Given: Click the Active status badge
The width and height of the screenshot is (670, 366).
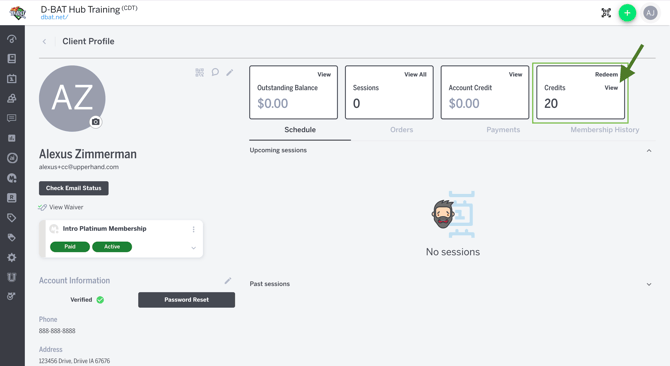Looking at the screenshot, I should [112, 247].
